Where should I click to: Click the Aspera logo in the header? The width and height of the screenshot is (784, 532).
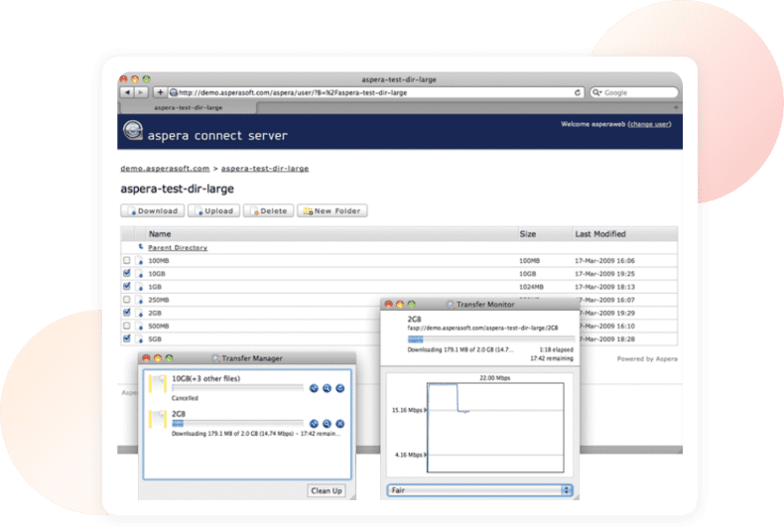point(132,129)
